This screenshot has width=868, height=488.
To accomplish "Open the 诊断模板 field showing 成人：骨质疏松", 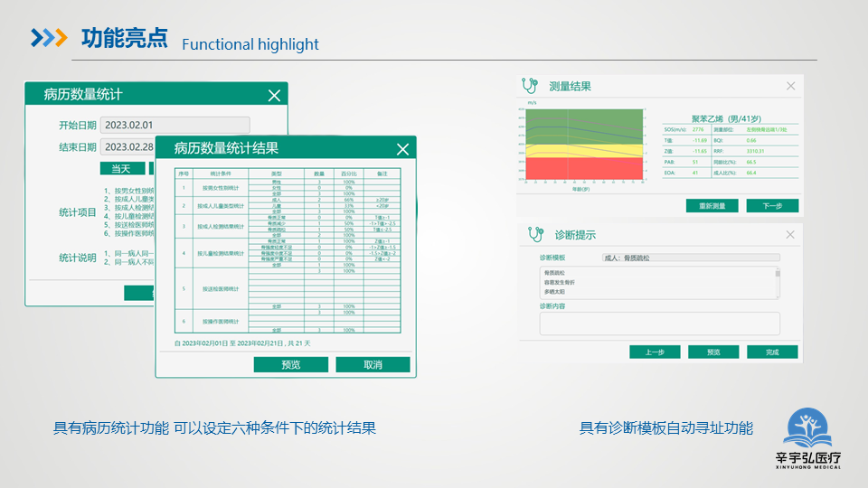I will tap(690, 258).
